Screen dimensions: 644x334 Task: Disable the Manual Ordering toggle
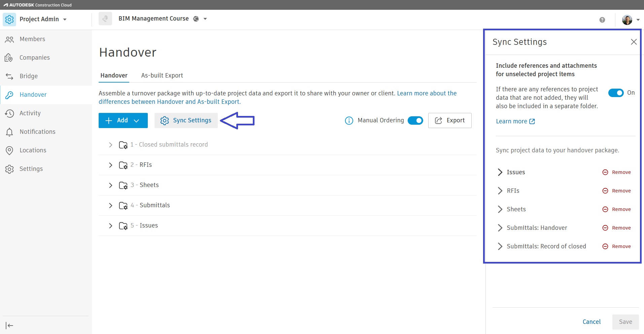415,121
